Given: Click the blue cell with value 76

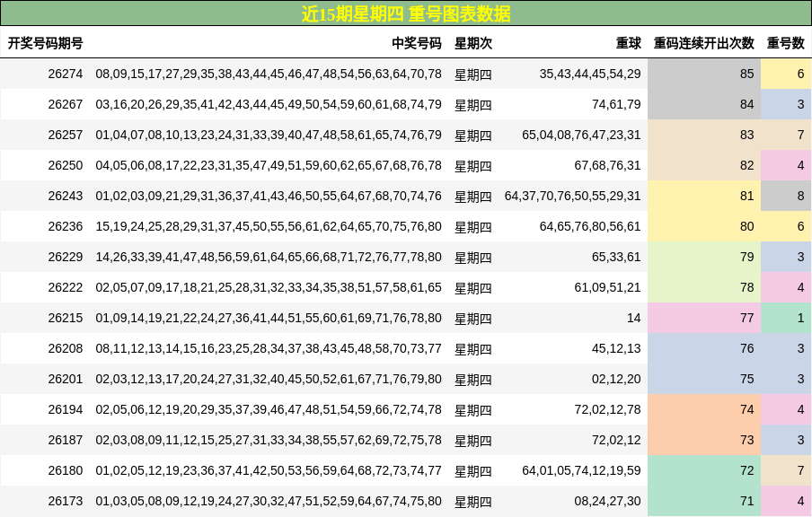Looking at the screenshot, I should 704,349.
